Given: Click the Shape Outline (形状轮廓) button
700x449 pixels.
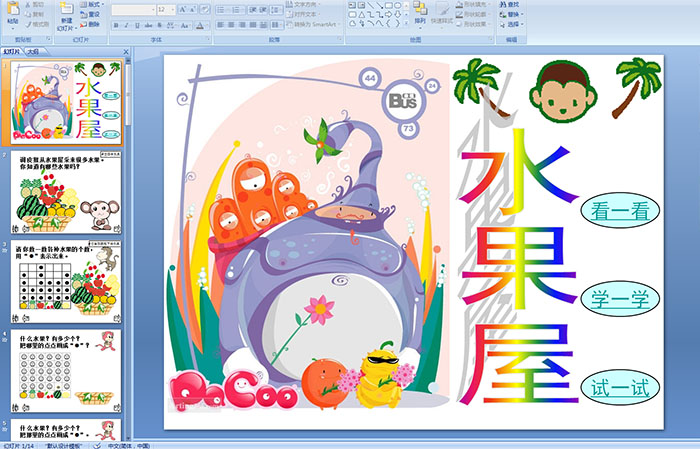Looking at the screenshot, I should pos(472,14).
